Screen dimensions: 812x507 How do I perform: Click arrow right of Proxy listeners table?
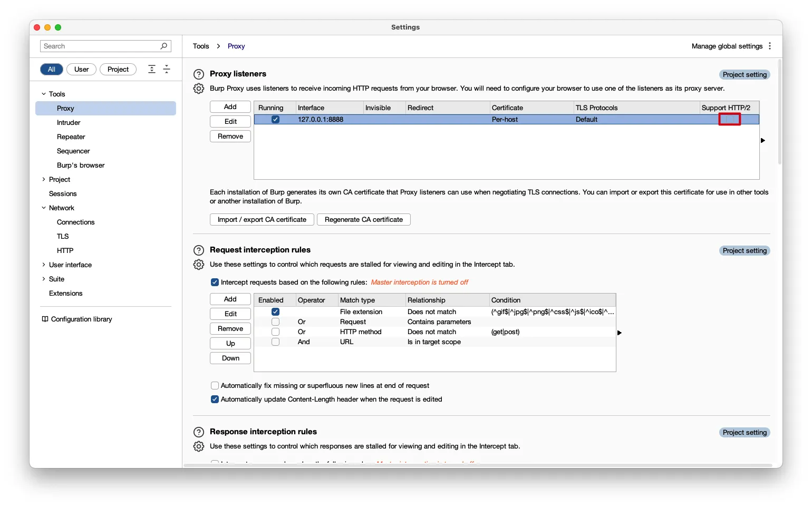coord(763,140)
